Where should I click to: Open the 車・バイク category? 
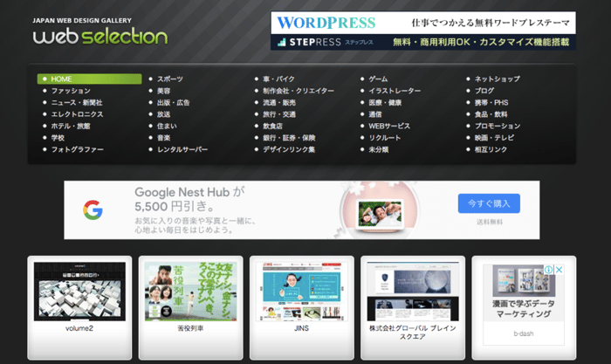coord(278,79)
